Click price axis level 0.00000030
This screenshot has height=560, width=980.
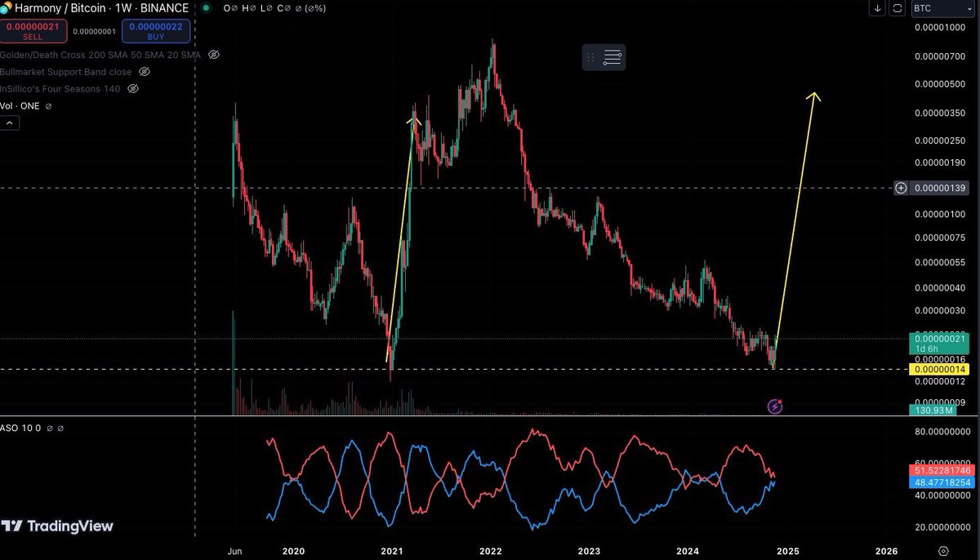tap(939, 311)
